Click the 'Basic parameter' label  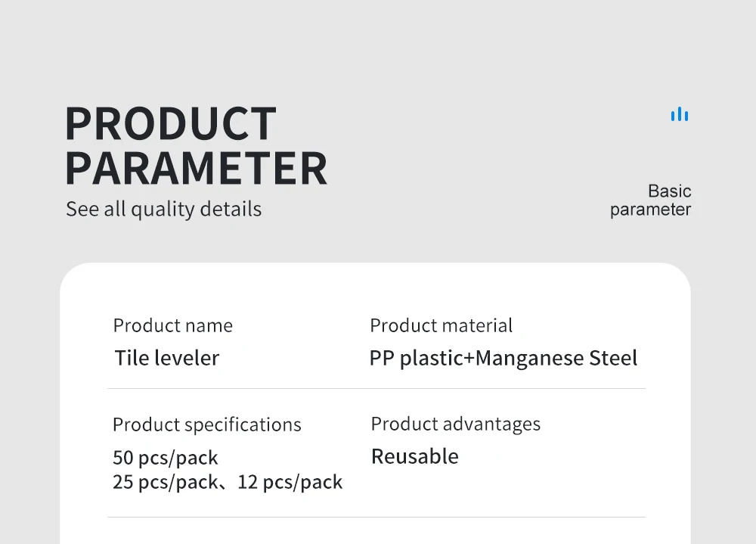point(650,200)
